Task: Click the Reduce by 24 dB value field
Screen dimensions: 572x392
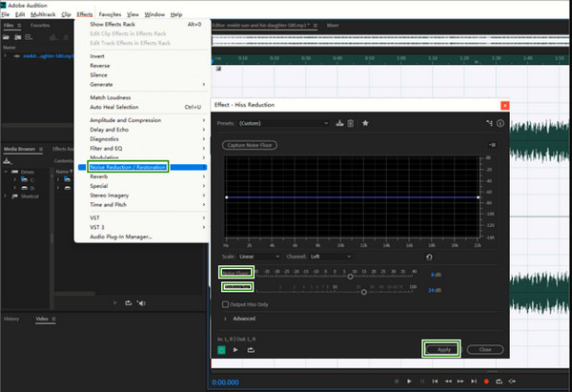Action: coord(435,290)
